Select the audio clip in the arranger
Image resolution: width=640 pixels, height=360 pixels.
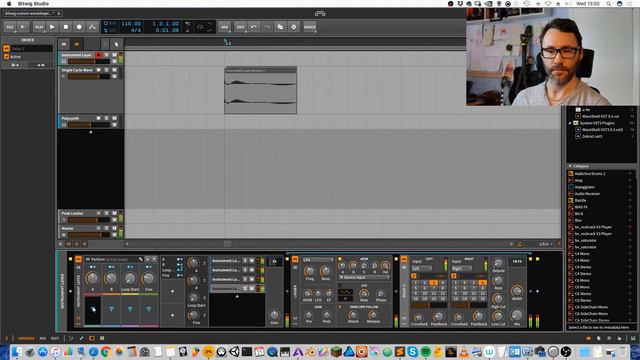pyautogui.click(x=260, y=90)
